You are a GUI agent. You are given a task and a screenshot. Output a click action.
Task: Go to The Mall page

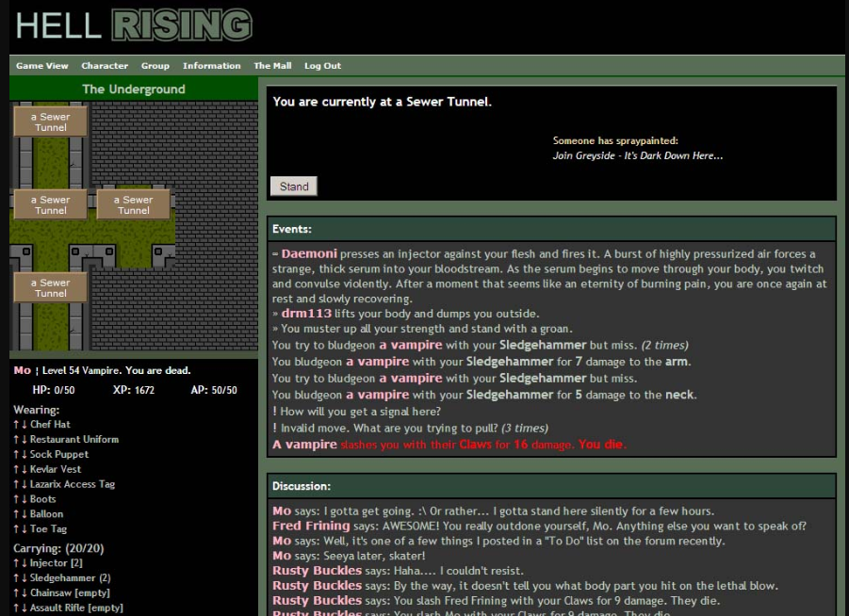coord(272,66)
